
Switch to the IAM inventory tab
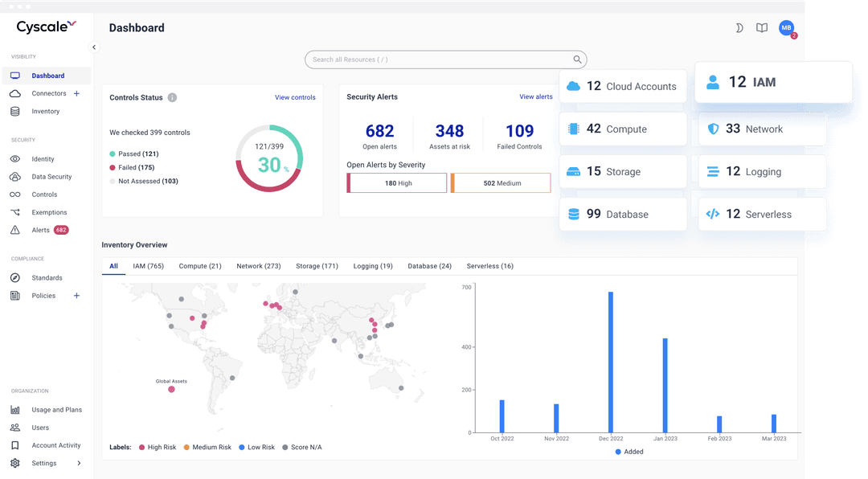pos(149,266)
